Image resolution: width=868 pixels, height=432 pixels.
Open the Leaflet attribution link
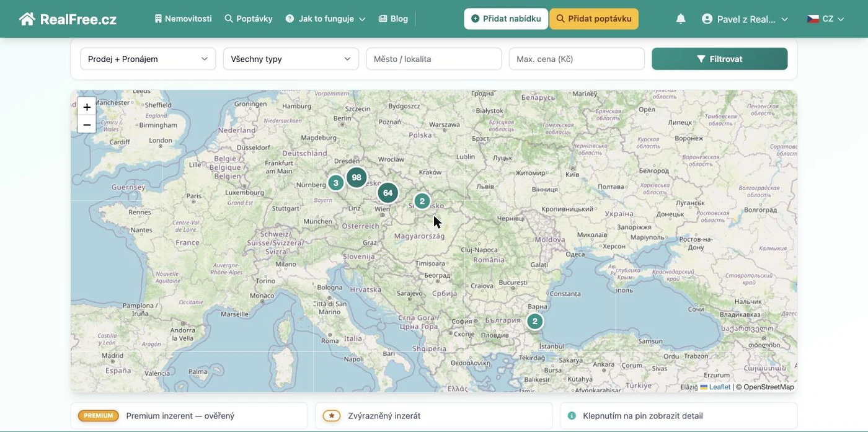(715, 387)
